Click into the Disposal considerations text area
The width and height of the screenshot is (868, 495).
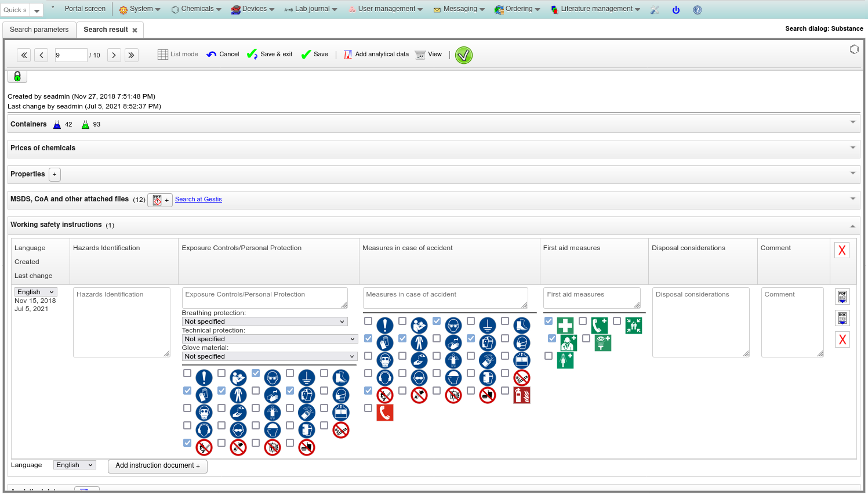700,322
